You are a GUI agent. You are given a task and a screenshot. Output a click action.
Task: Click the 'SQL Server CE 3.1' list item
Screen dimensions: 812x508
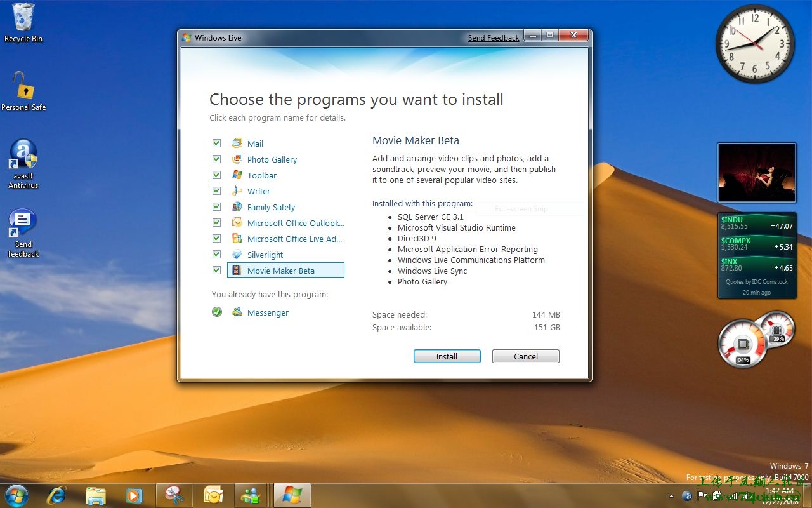point(430,217)
